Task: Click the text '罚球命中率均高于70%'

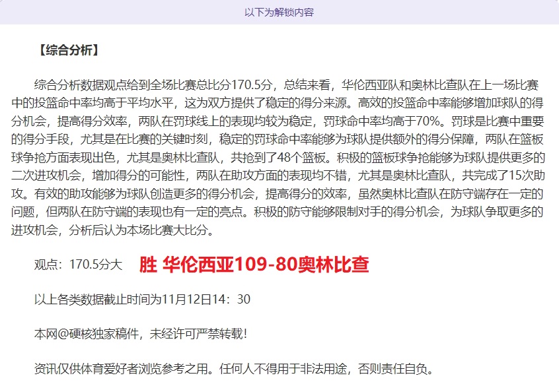Action: 381,121
